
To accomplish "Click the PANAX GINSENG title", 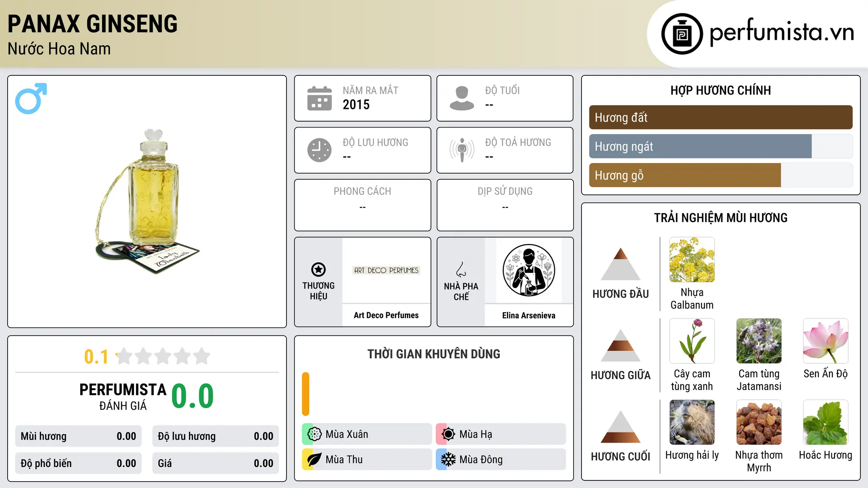I will pos(92,24).
